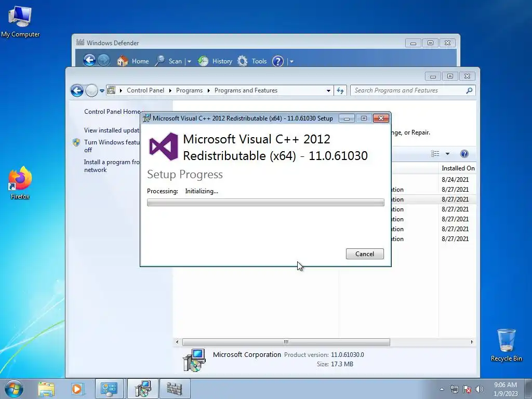The width and height of the screenshot is (532, 399).
Task: Click the Defender gear tools icon
Action: point(242,61)
